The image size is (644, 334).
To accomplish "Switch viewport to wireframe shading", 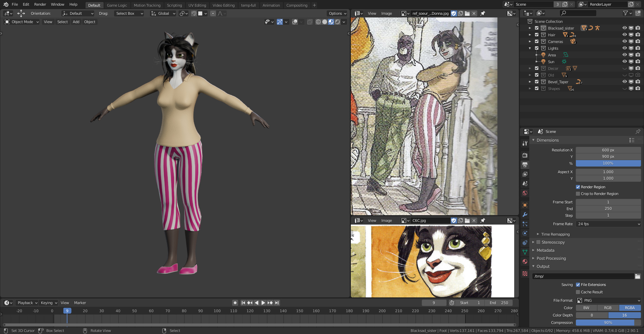I will coord(318,22).
